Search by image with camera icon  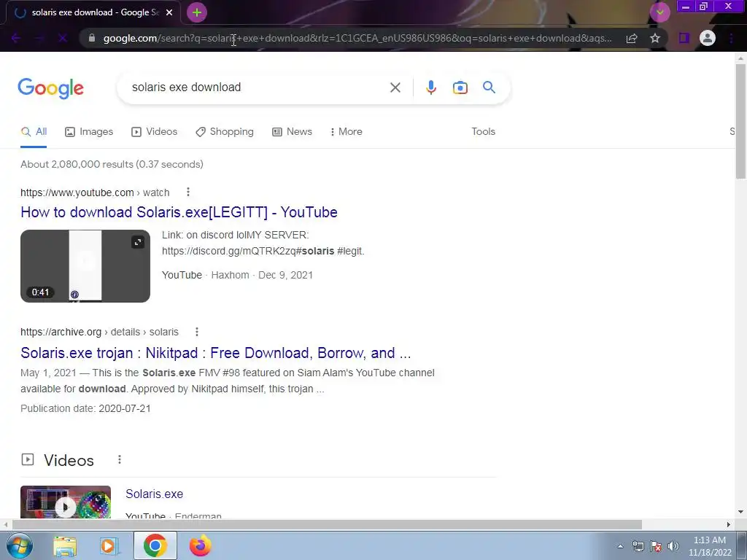point(460,87)
